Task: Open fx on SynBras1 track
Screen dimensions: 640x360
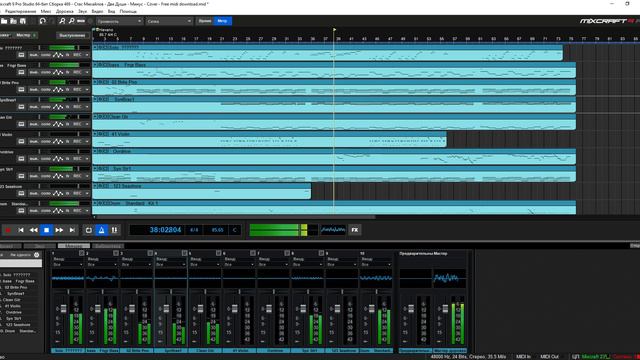Action: pos(68,107)
